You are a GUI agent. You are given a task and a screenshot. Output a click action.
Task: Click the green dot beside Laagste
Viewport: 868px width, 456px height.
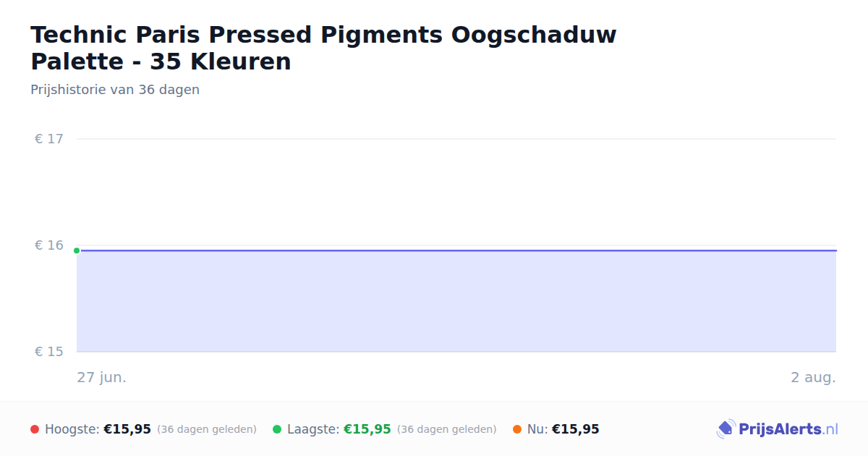point(277,429)
